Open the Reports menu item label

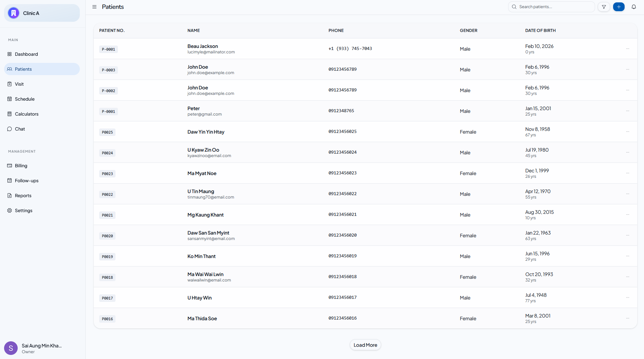click(23, 195)
